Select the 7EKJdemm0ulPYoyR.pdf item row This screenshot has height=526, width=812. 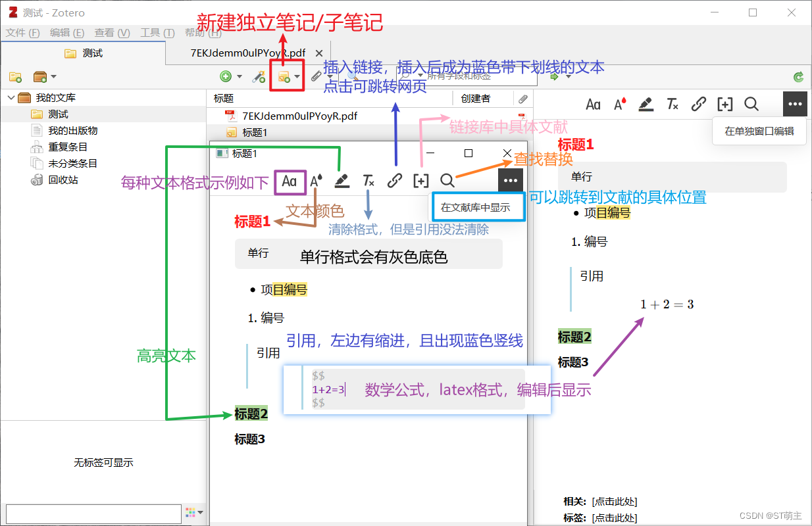click(370, 116)
